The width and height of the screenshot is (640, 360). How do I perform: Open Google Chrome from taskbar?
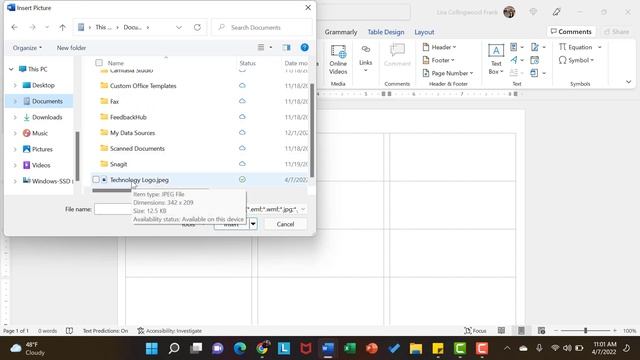click(x=262, y=349)
